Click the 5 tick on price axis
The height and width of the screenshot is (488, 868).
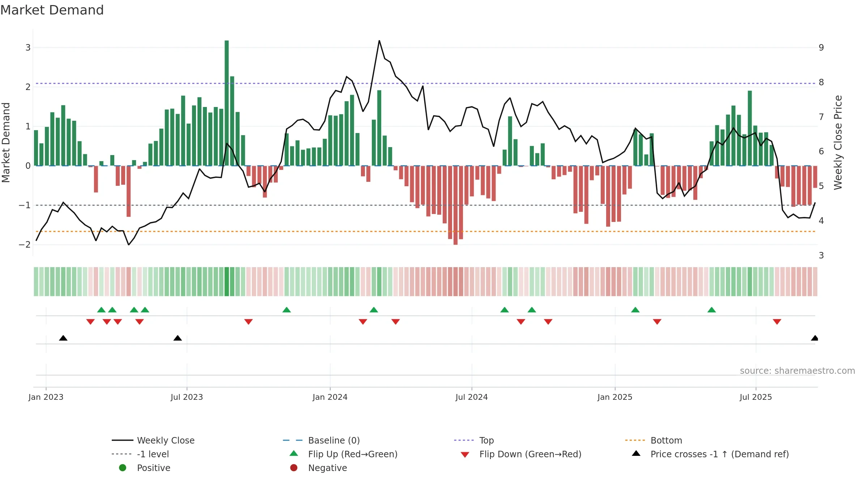click(821, 186)
